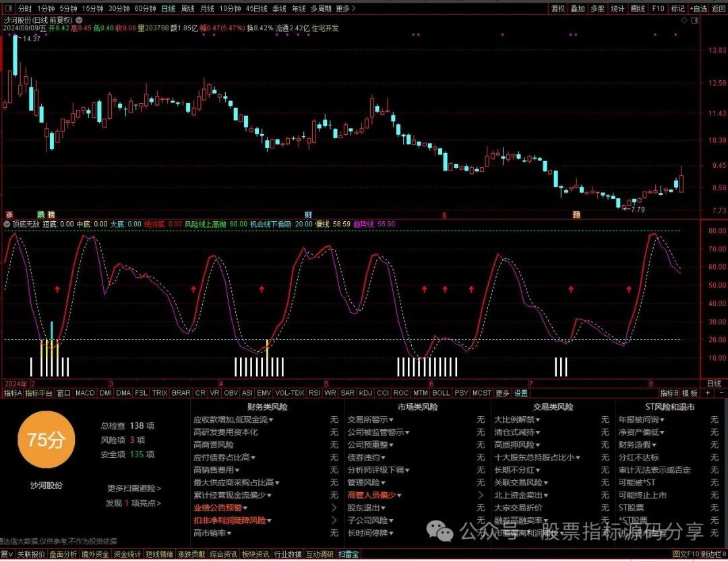Toggle the panel layout icon before 分时

coord(8,8)
